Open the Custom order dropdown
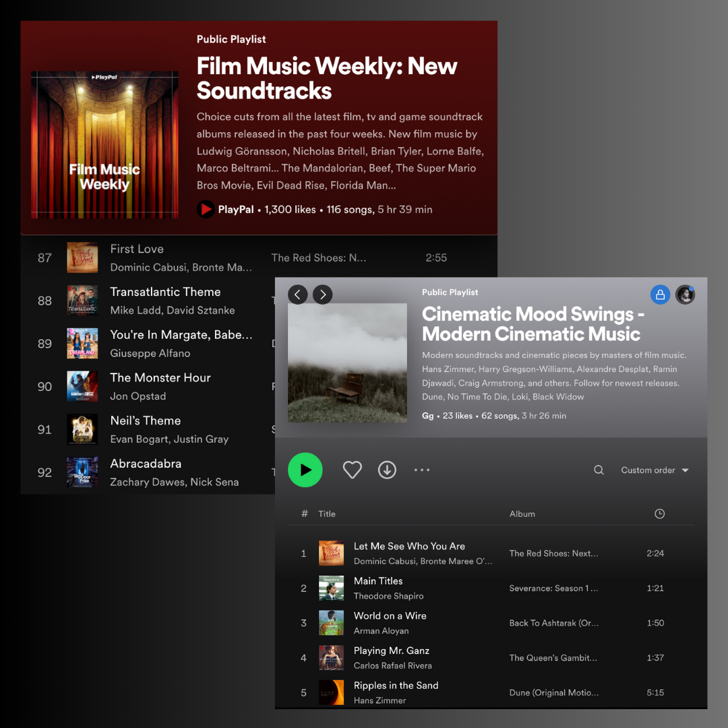728x728 pixels. pos(655,470)
